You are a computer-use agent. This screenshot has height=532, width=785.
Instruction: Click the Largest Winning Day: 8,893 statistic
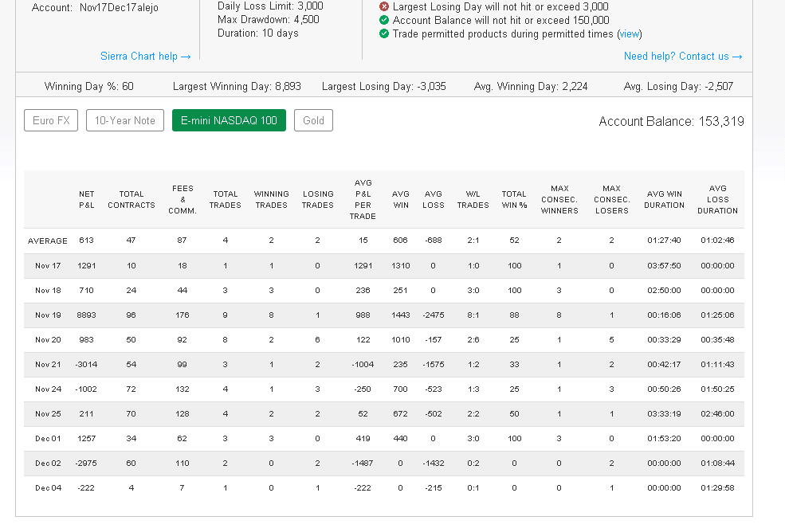(x=237, y=86)
